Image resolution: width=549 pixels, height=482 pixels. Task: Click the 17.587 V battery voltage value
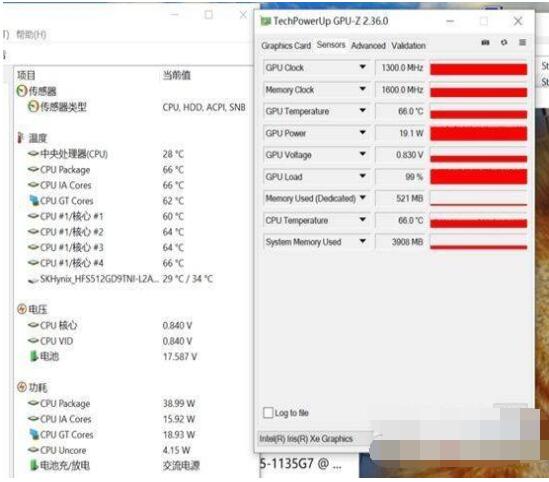180,357
